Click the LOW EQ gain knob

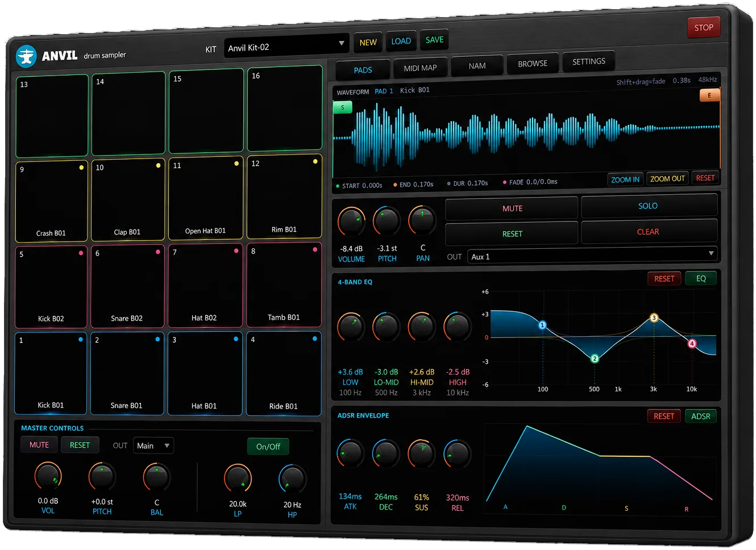(351, 327)
